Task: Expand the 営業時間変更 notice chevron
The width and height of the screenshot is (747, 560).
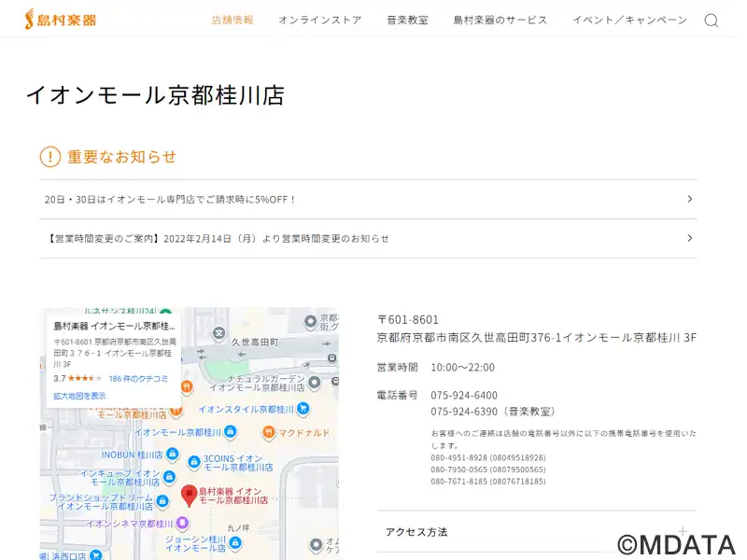Action: [x=689, y=238]
